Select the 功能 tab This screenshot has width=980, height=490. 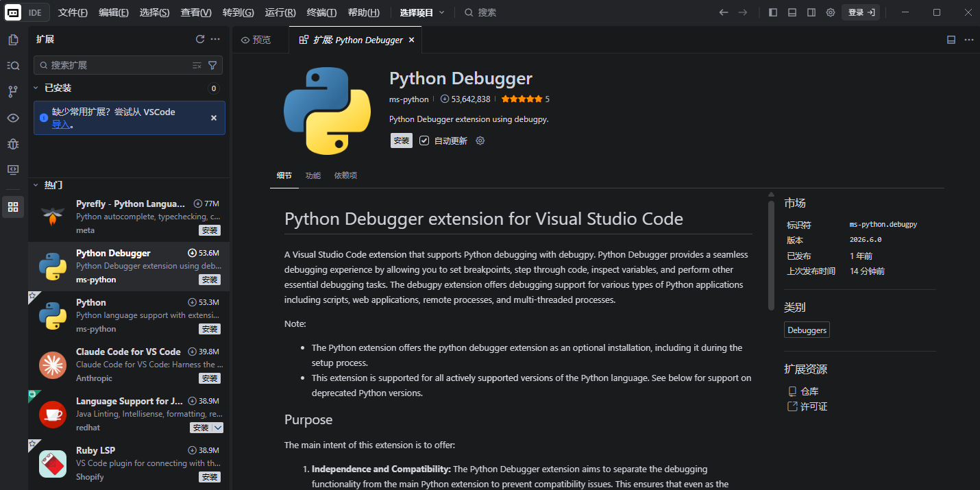point(313,175)
